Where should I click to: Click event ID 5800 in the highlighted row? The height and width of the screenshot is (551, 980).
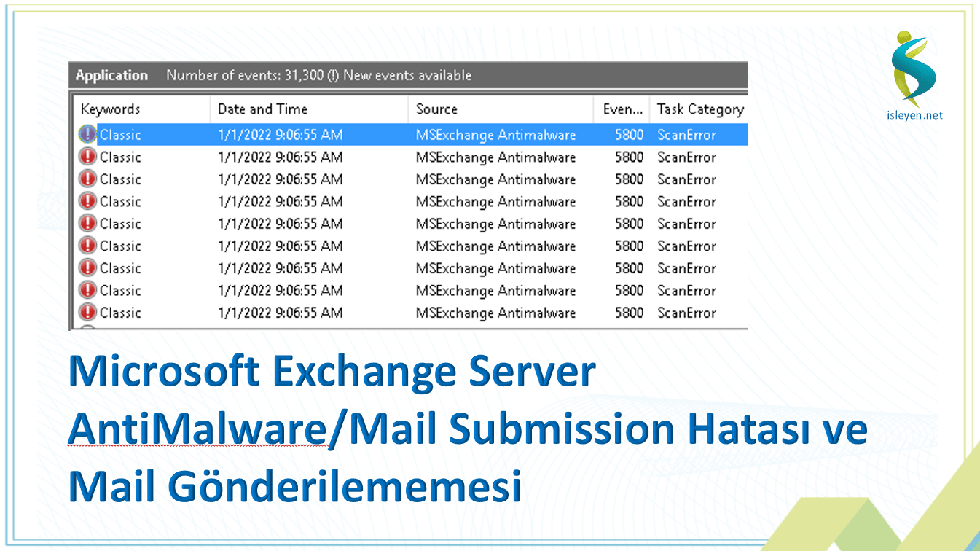tap(629, 135)
